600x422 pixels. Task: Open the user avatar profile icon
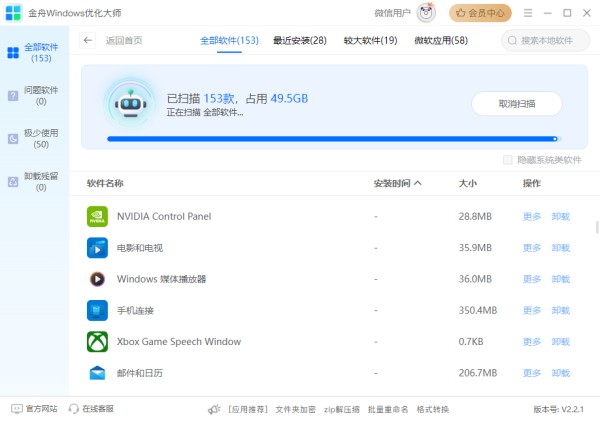pyautogui.click(x=426, y=13)
